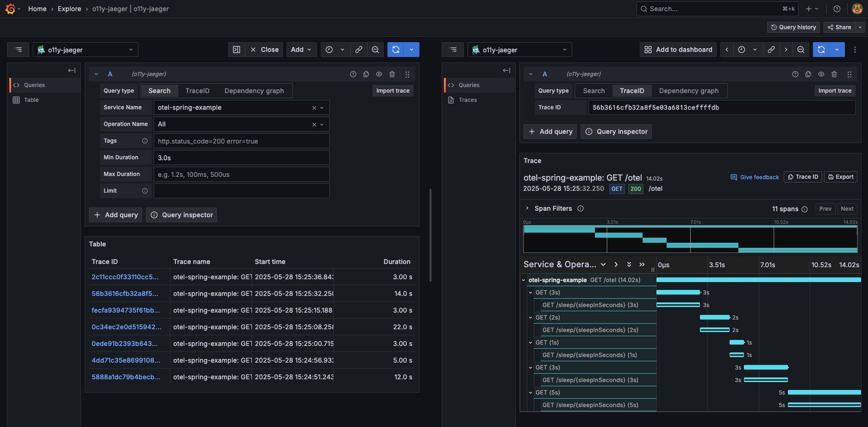
Task: Open the help question mark icon in top bar
Action: tap(837, 9)
